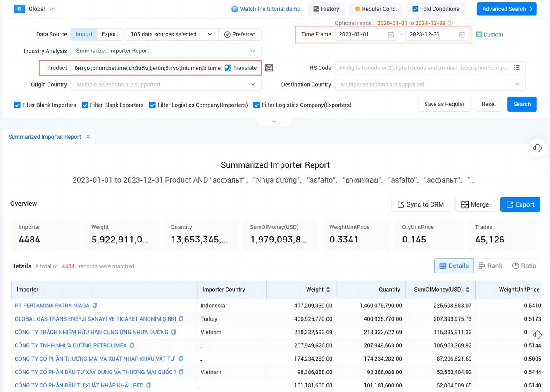Image resolution: width=550 pixels, height=392 pixels.
Task: Uncheck Filter Blank Exporters
Action: [x=85, y=105]
